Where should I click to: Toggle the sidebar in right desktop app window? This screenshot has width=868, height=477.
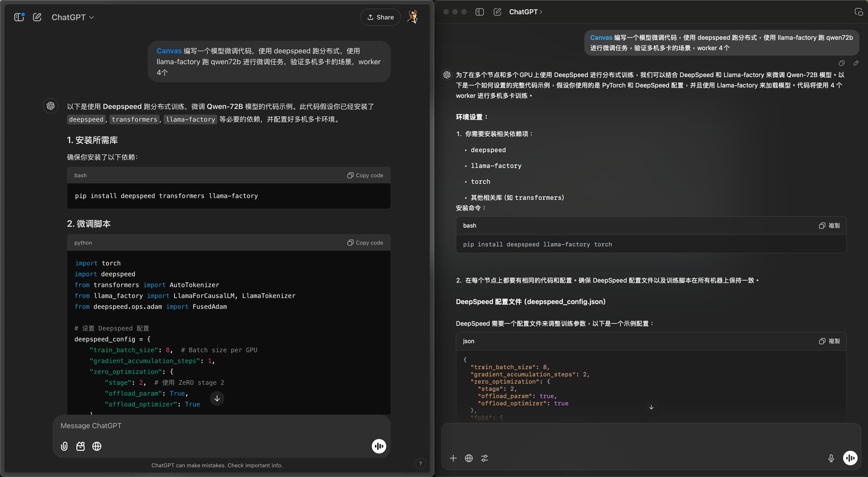[480, 12]
